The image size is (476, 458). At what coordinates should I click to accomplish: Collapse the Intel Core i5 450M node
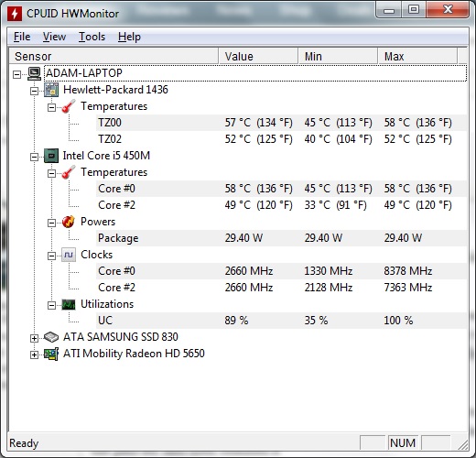tap(35, 157)
